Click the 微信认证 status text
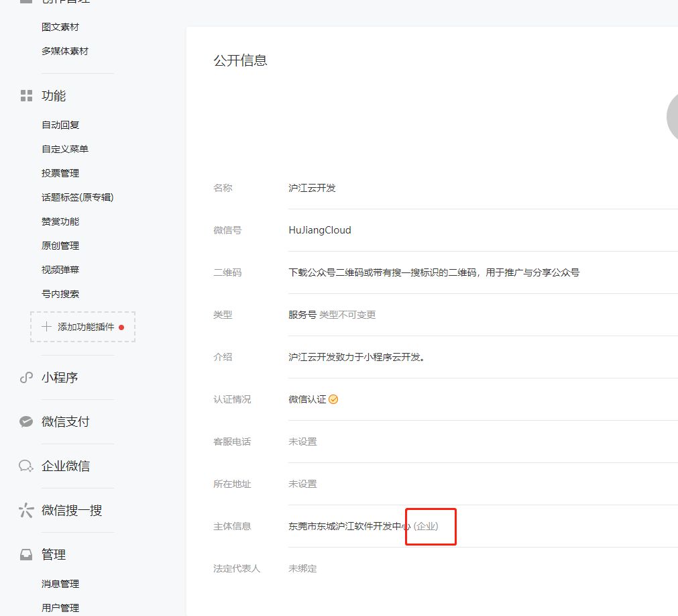The width and height of the screenshot is (678, 616). click(307, 399)
